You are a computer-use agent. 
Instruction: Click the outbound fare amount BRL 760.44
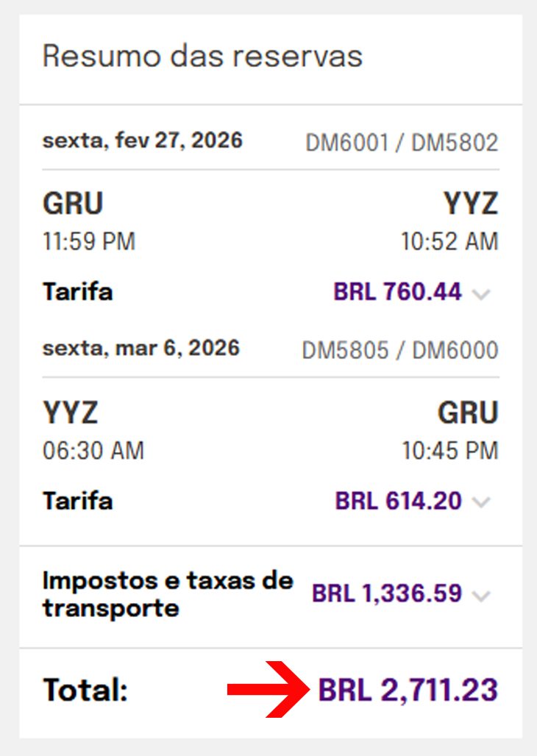tap(397, 291)
